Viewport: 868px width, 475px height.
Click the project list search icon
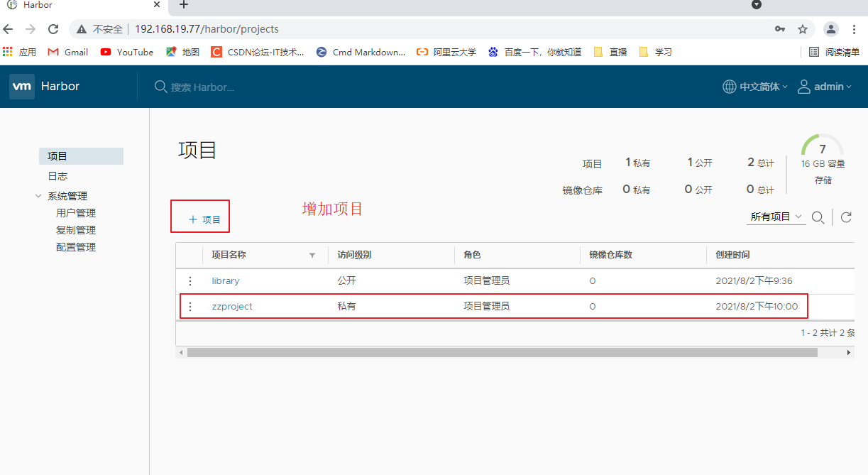(818, 217)
